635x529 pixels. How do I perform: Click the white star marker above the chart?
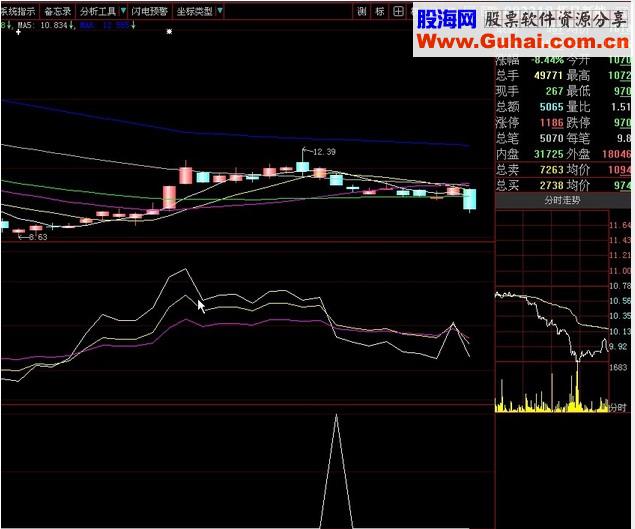pyautogui.click(x=169, y=31)
